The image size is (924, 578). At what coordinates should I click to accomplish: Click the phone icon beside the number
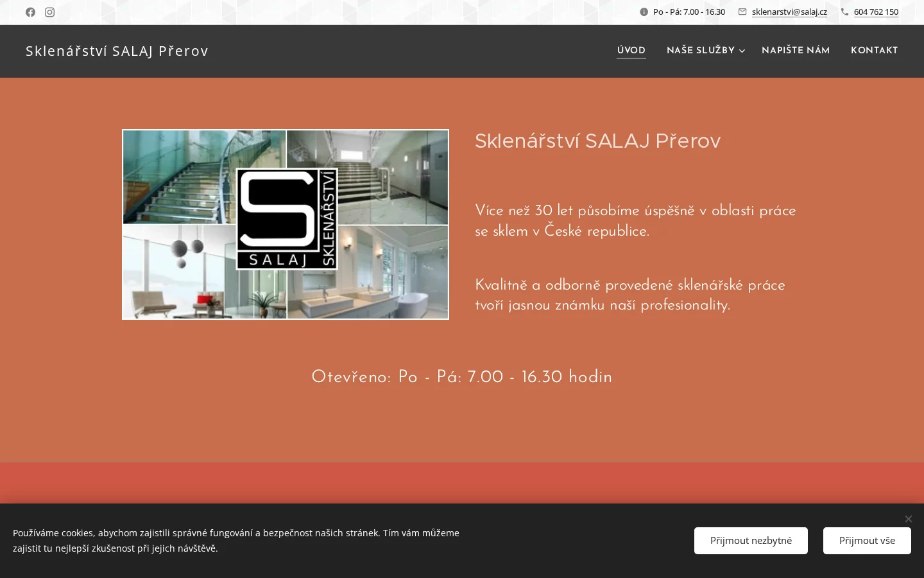[844, 12]
